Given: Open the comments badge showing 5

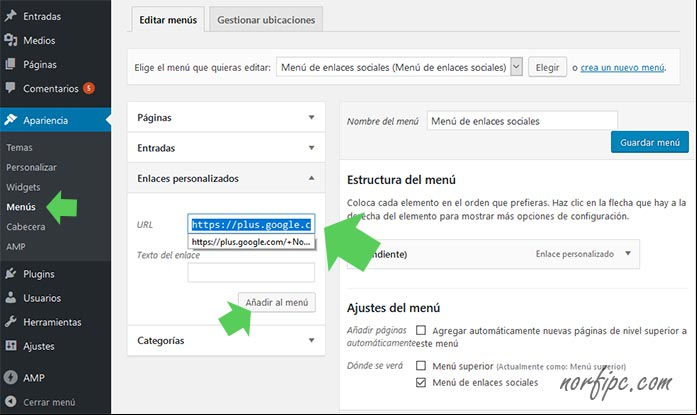Looking at the screenshot, I should coord(89,88).
